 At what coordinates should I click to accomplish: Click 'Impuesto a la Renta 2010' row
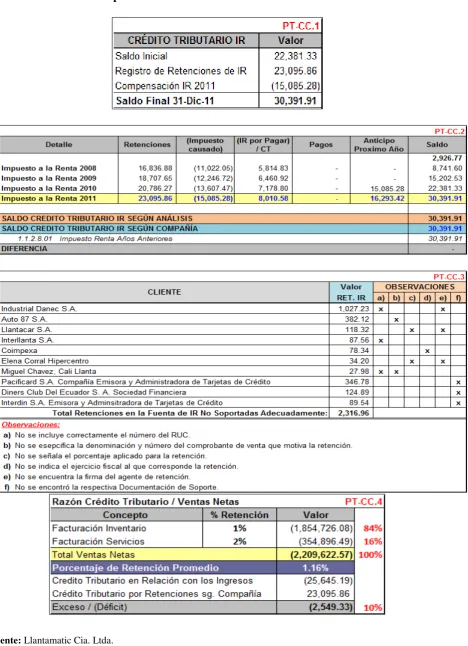click(x=233, y=188)
